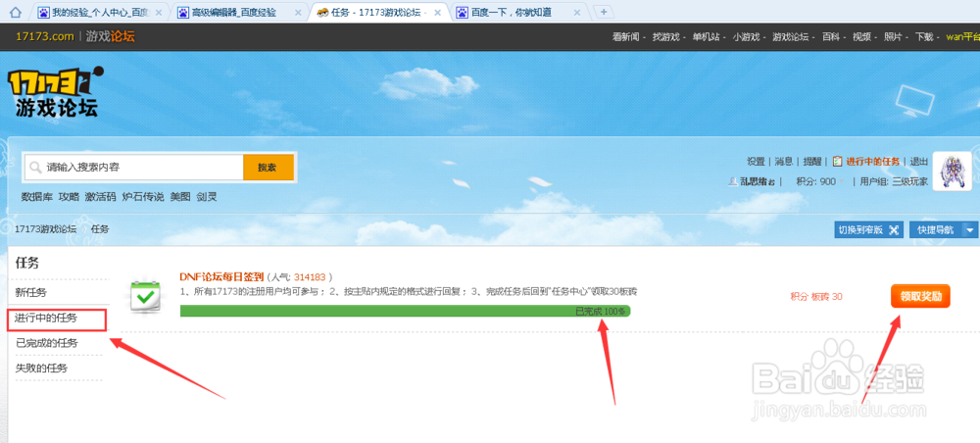Close the 百度一下，你就知道 tab
The width and height of the screenshot is (980, 443).
point(577,13)
